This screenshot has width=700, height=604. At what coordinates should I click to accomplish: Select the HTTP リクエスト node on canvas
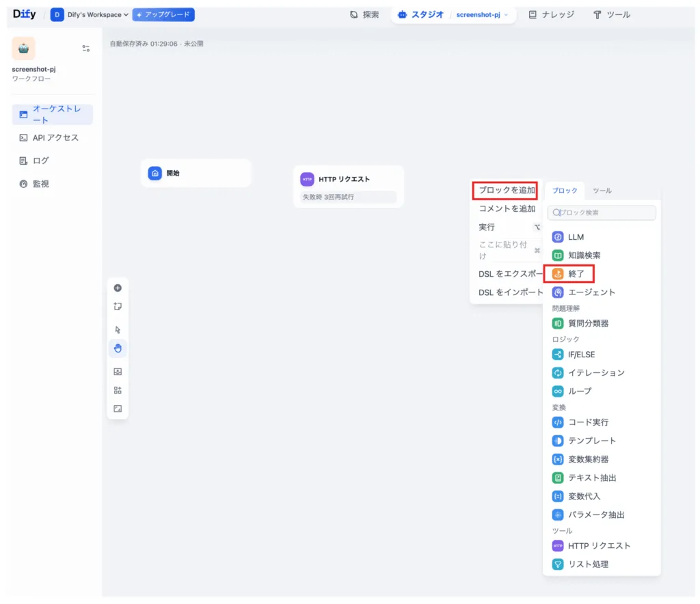click(348, 180)
